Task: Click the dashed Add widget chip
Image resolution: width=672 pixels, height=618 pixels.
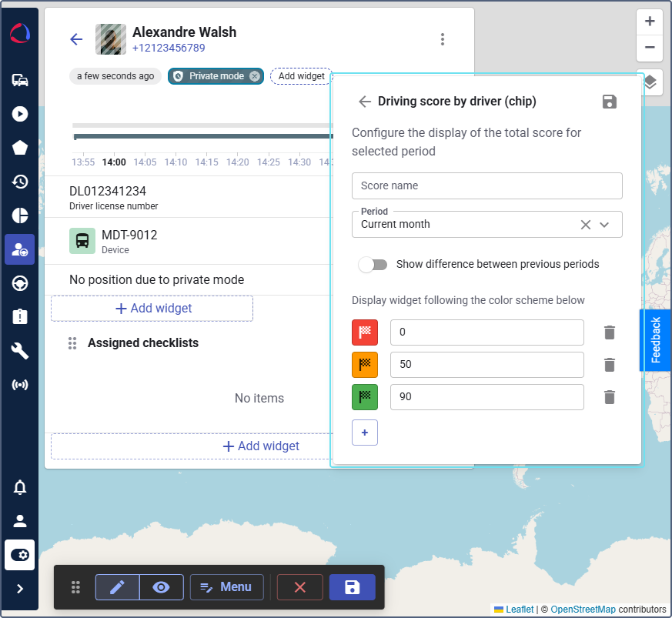Action: click(x=301, y=76)
